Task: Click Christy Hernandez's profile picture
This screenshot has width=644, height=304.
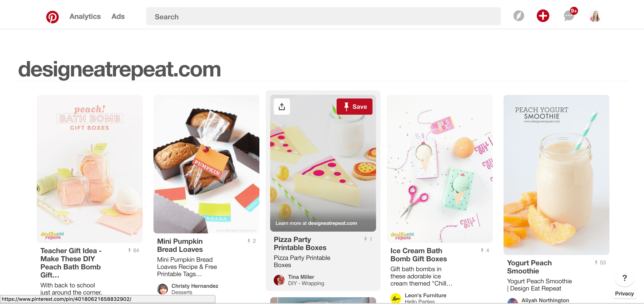Action: coord(162,289)
